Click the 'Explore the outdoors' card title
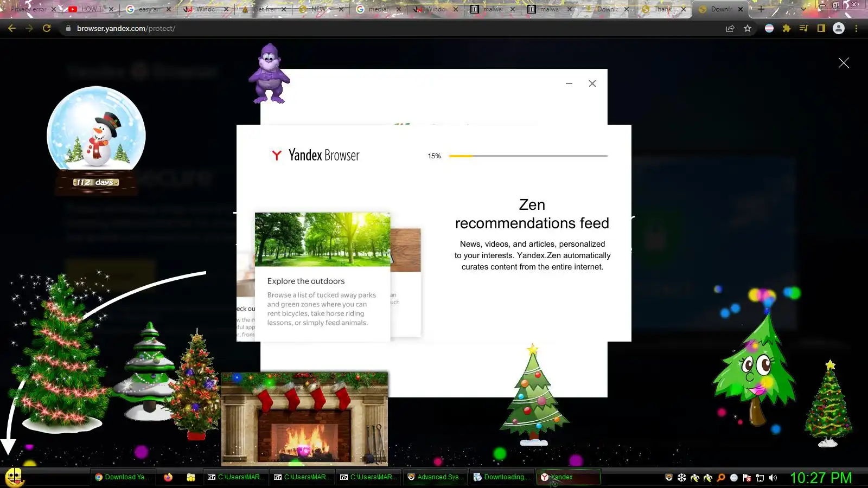868x488 pixels. pyautogui.click(x=306, y=281)
